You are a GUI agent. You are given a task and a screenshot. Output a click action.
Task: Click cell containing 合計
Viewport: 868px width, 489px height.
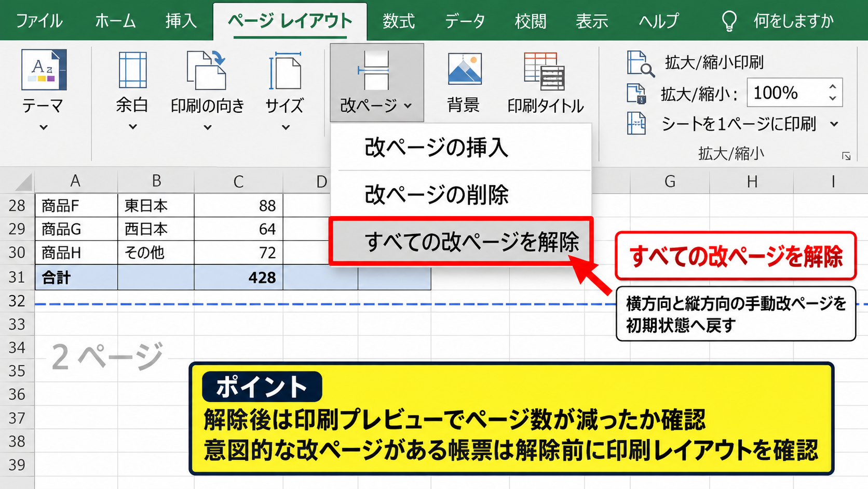[x=76, y=277]
